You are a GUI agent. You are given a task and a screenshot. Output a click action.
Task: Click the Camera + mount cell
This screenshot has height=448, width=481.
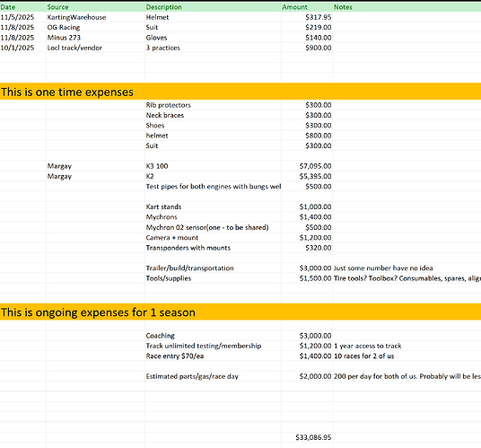[x=213, y=238]
